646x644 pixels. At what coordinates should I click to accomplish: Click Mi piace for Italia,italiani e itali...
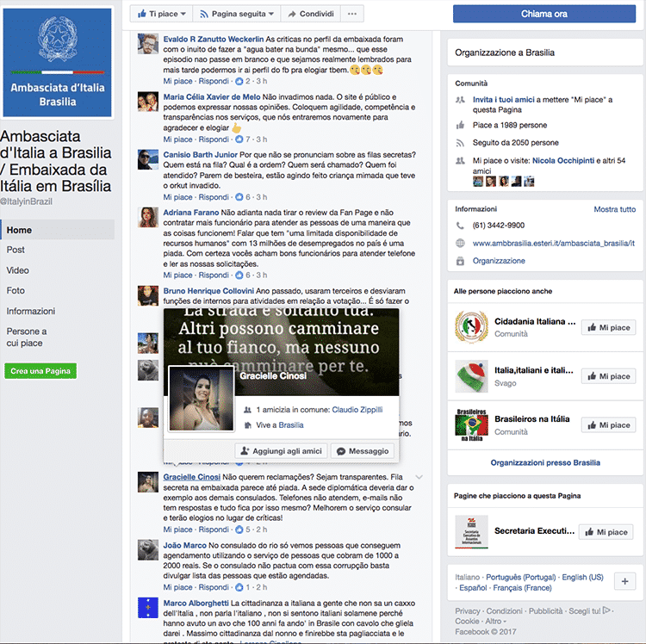(x=608, y=376)
